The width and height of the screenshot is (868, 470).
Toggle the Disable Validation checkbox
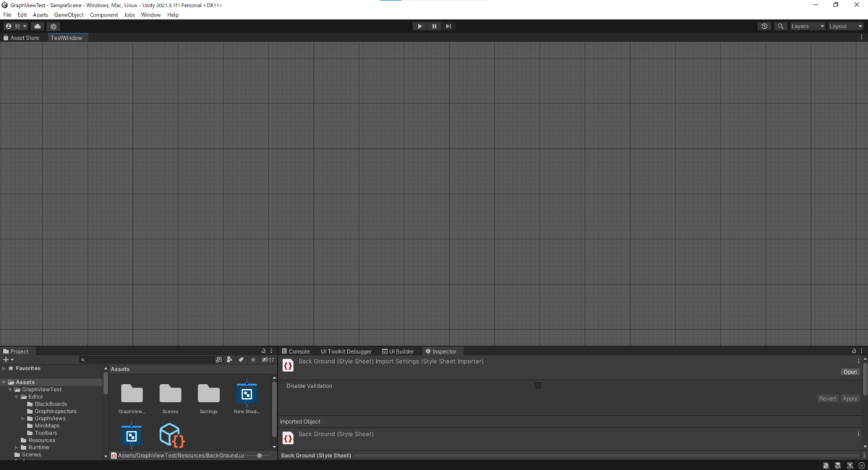point(538,385)
